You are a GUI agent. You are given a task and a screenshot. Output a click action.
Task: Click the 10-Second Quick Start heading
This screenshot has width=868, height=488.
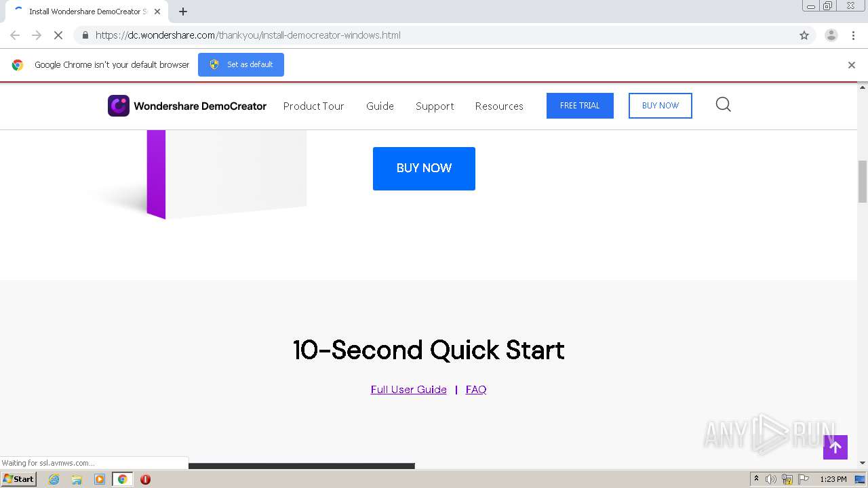pyautogui.click(x=429, y=350)
